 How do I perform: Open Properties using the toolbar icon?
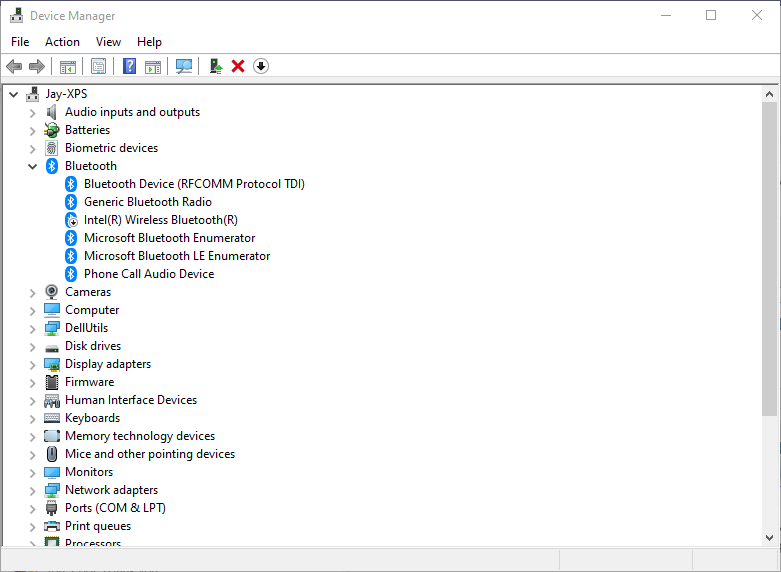[x=98, y=66]
